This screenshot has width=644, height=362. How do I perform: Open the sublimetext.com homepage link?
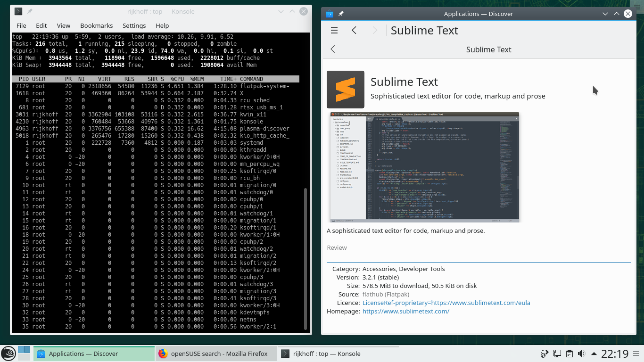(406, 311)
